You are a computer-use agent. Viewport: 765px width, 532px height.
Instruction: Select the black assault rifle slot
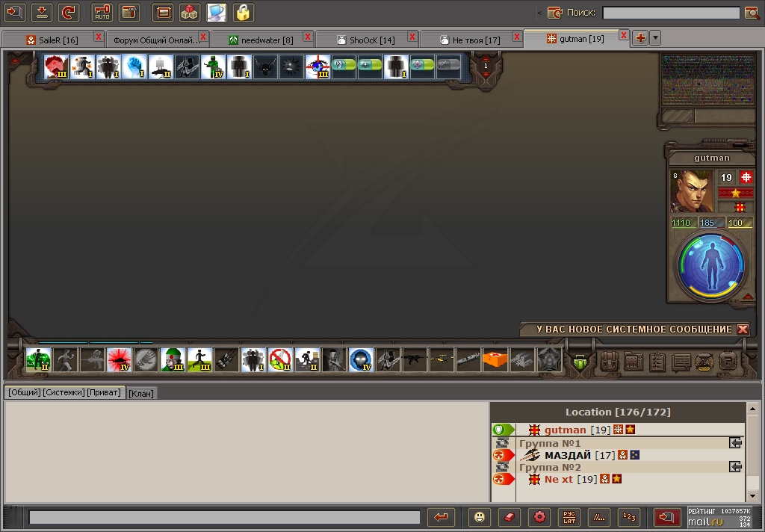pyautogui.click(x=414, y=359)
